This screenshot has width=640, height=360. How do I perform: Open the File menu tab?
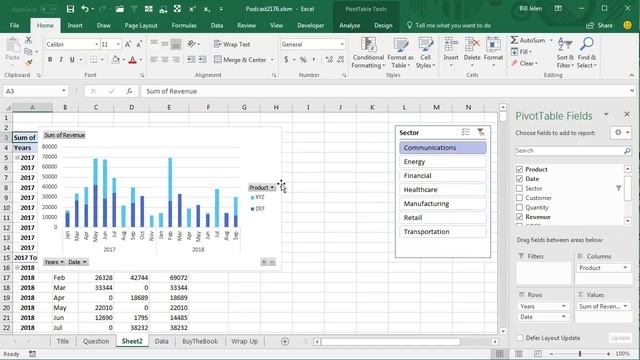point(14,25)
